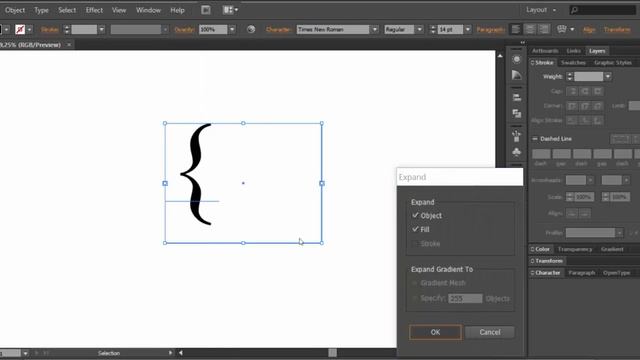Viewport: 640px width, 360px height.
Task: Toggle the Stroke checkbox in Expand dialog
Action: pos(415,243)
